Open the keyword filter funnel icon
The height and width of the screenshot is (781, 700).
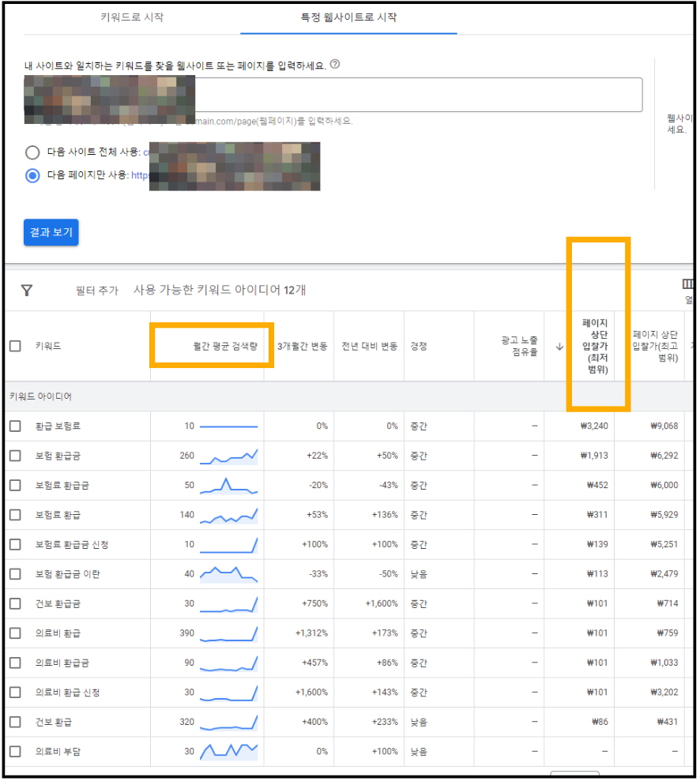(28, 291)
